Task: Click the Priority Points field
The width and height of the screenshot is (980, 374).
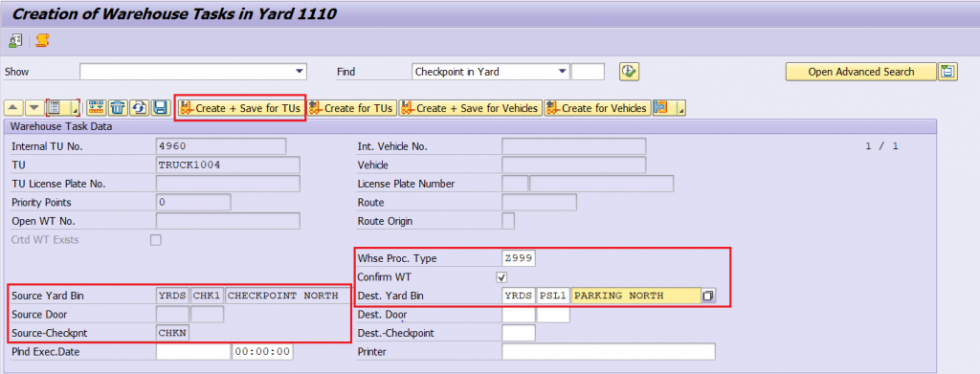Action: point(193,203)
